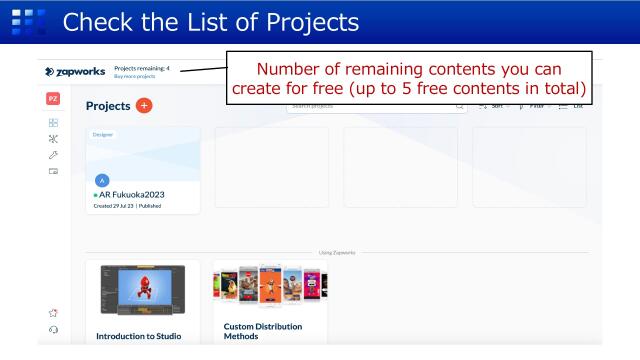Click the star what's-new icon in the sidebar

click(53, 313)
